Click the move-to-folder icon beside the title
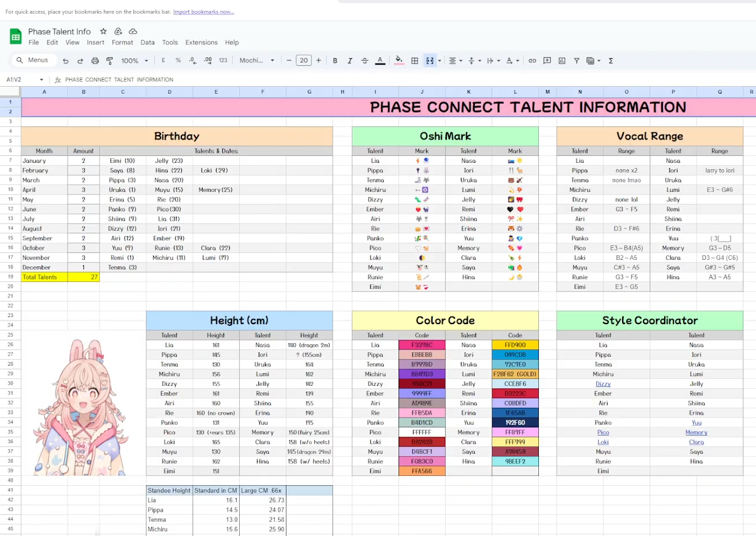756x536 pixels. (118, 31)
